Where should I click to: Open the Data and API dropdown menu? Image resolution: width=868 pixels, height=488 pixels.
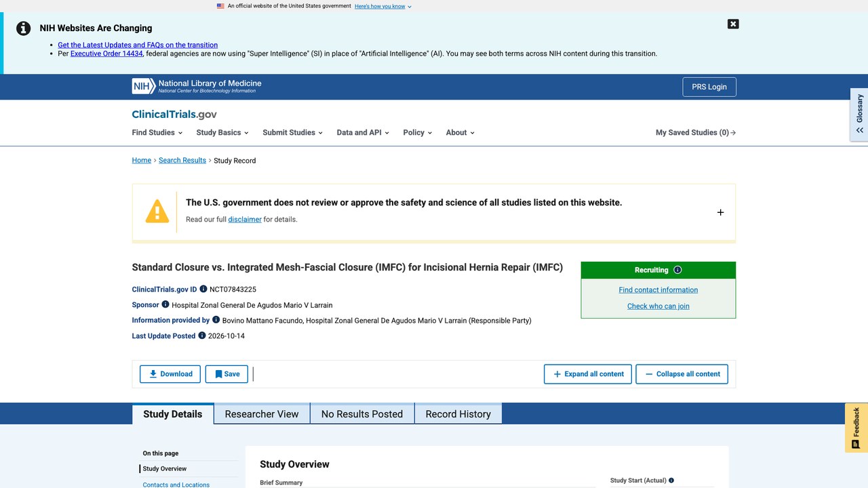pyautogui.click(x=363, y=133)
